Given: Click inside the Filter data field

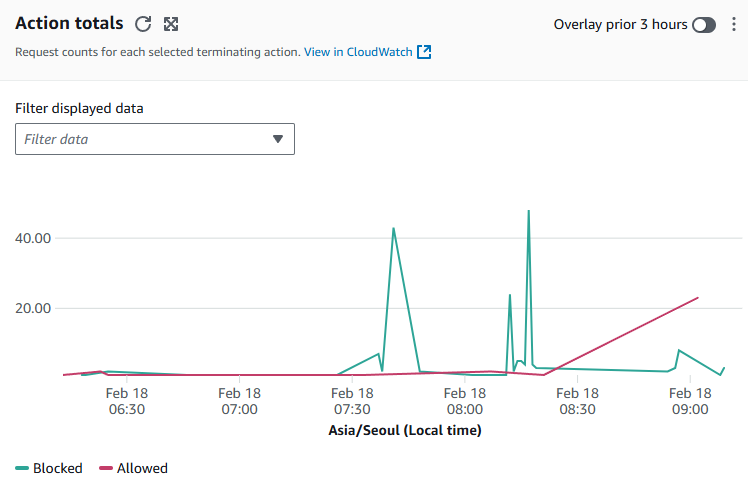Looking at the screenshot, I should 155,139.
